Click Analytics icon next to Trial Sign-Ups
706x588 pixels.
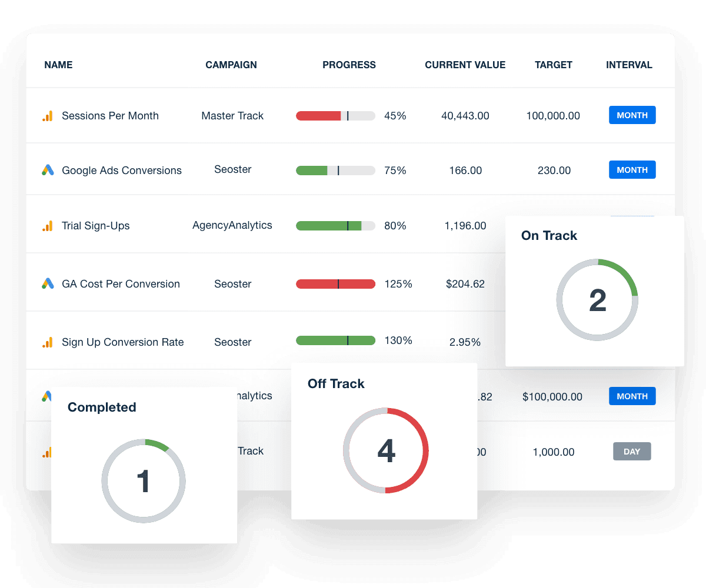(x=48, y=226)
